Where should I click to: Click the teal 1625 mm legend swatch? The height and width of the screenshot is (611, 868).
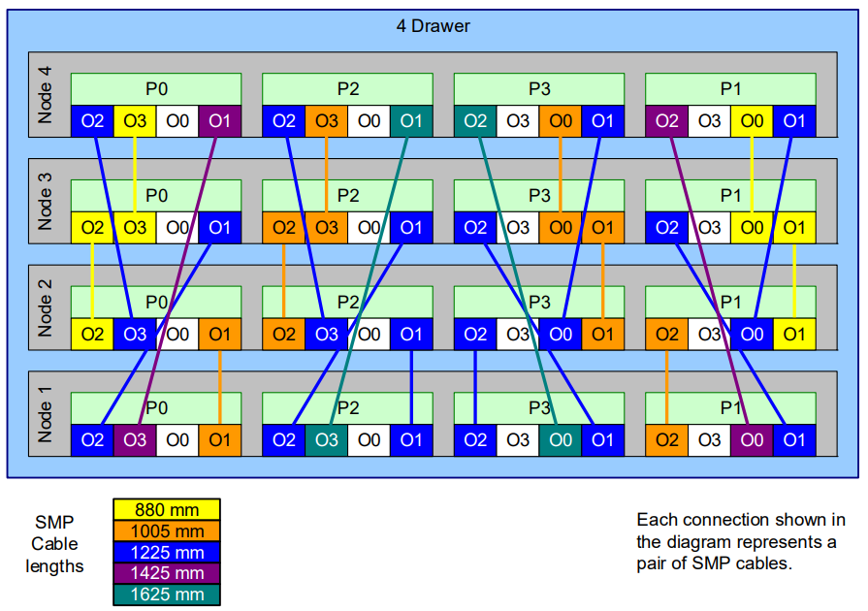[167, 595]
